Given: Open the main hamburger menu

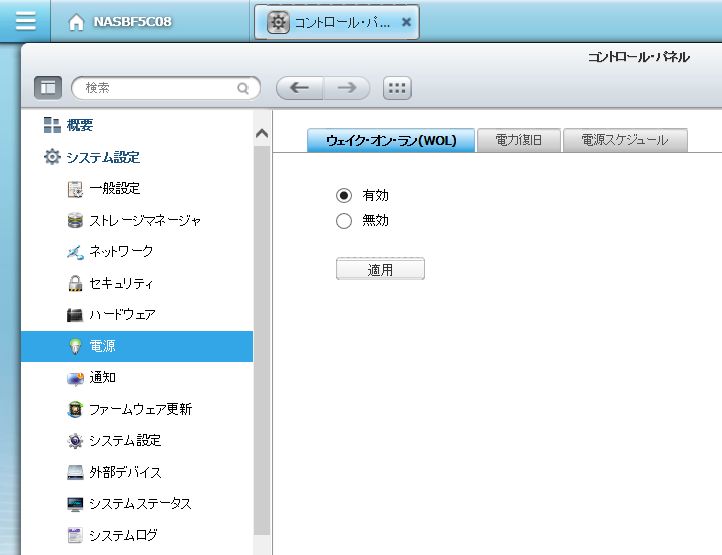Looking at the screenshot, I should 25,21.
